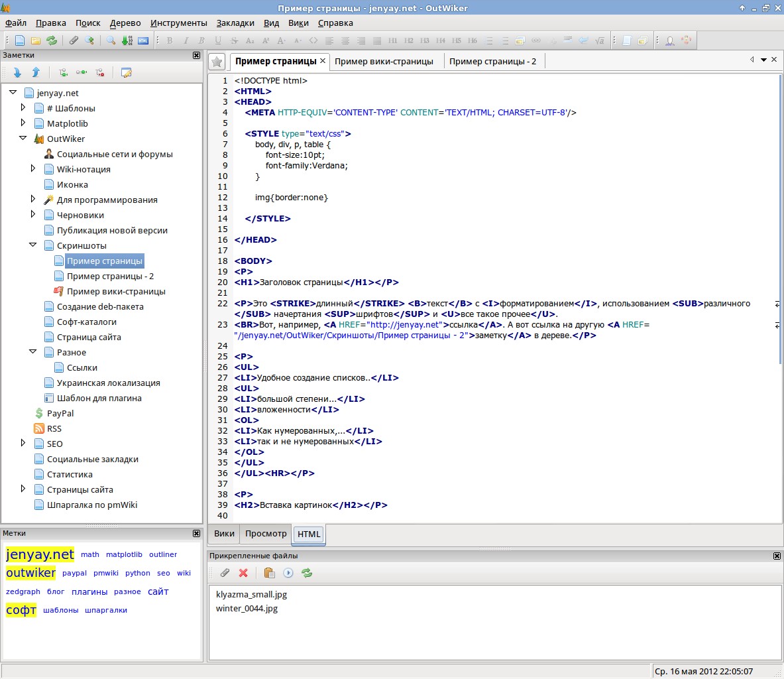Click the open folder toolbar icon
The image size is (784, 679).
36,40
